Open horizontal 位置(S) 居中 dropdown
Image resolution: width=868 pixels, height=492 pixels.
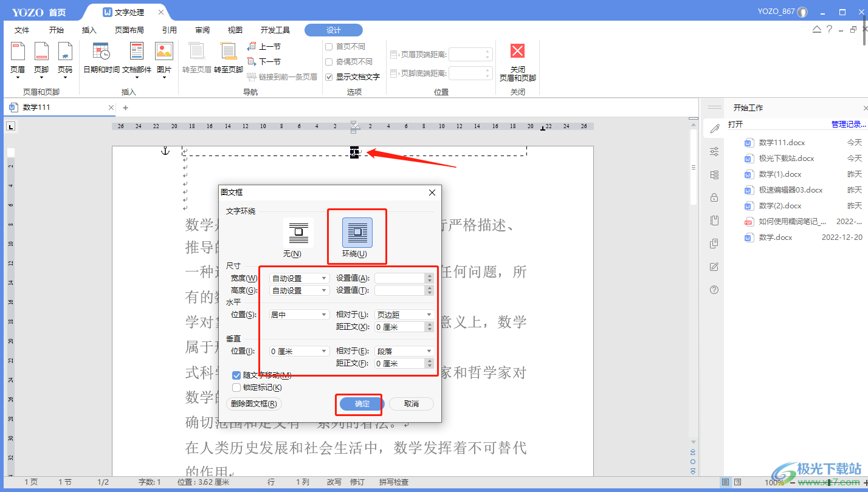[x=299, y=315]
